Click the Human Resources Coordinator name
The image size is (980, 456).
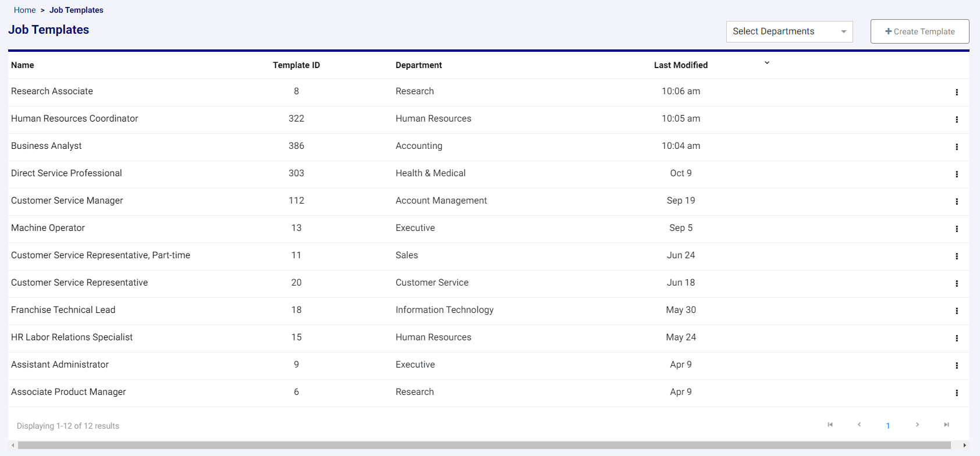(74, 119)
